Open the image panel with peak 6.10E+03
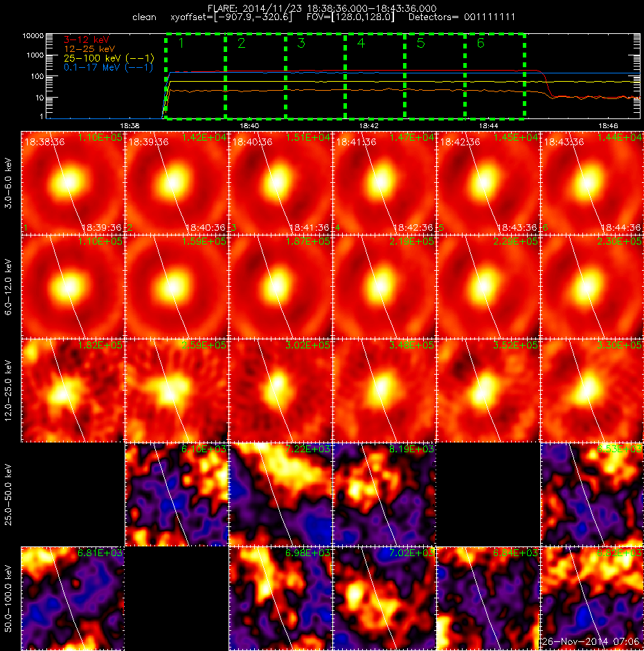The width and height of the screenshot is (644, 651). [x=177, y=494]
